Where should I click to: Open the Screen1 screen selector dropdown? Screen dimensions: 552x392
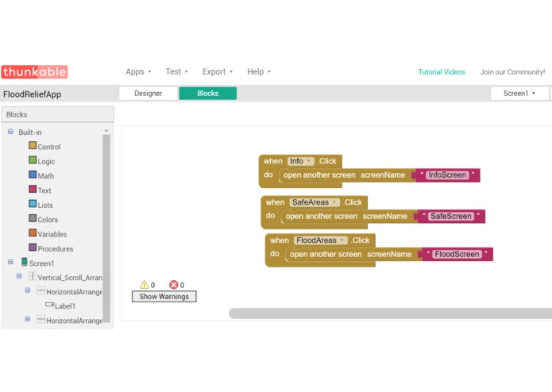pos(519,94)
